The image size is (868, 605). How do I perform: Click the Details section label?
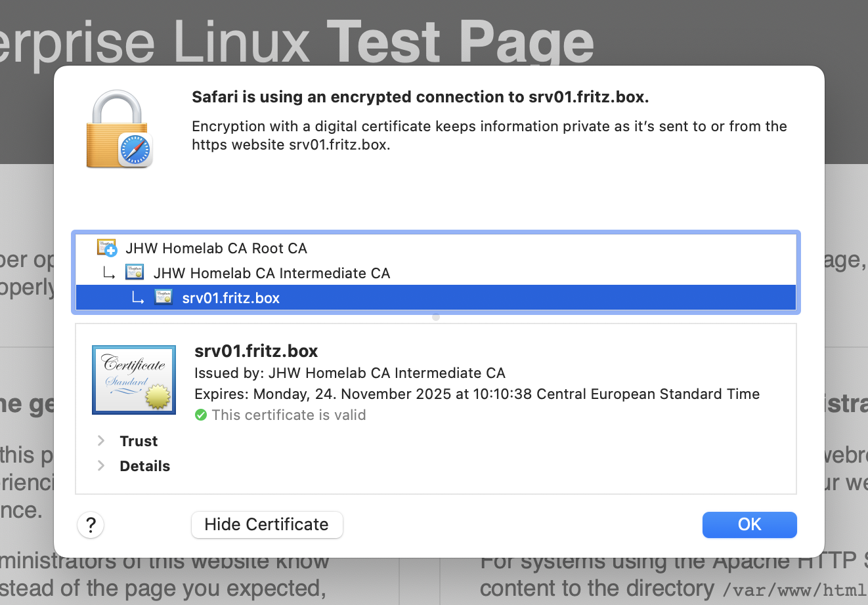[x=144, y=466]
